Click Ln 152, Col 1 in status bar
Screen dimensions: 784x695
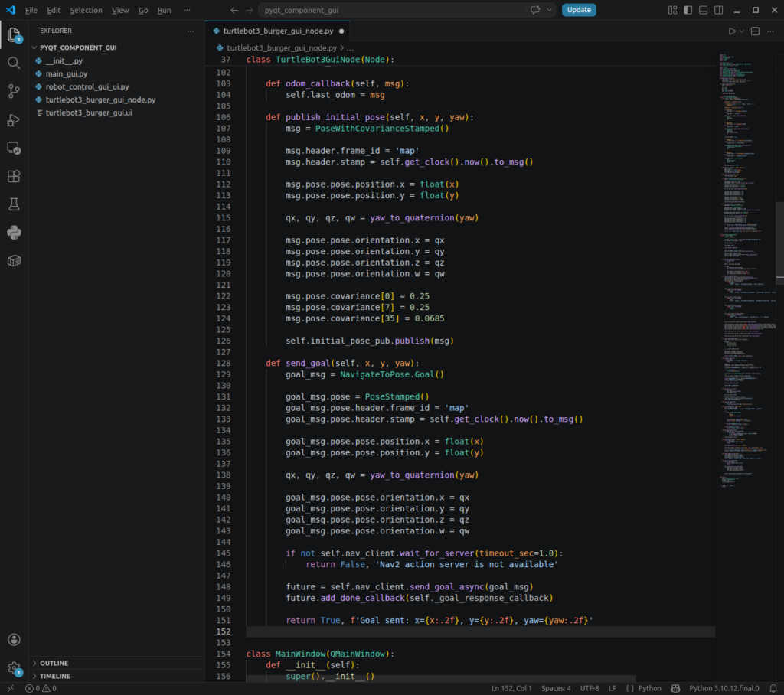coord(511,689)
